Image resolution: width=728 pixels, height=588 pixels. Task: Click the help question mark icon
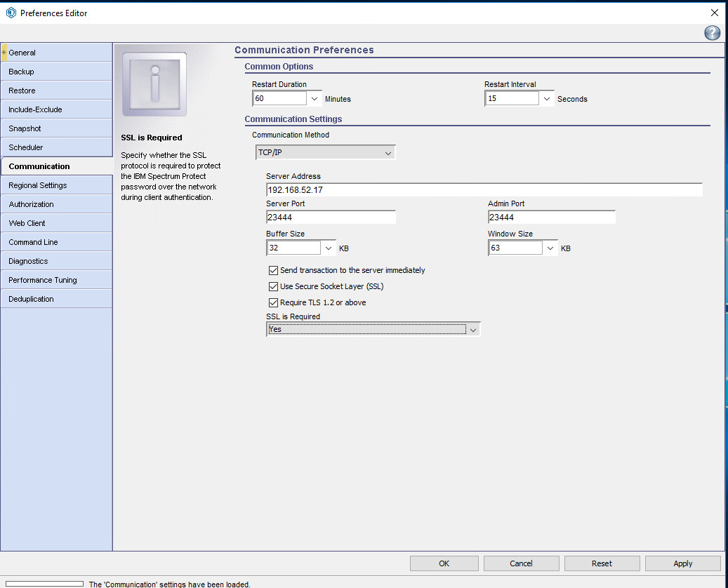point(712,33)
